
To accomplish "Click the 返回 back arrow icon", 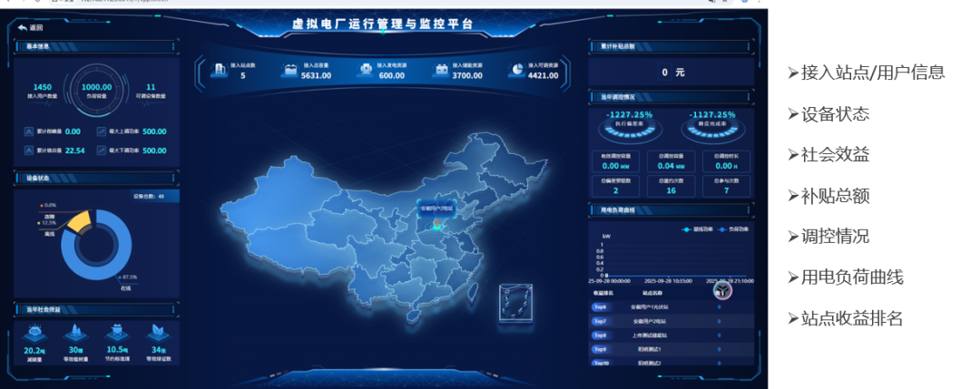I will pos(22,28).
